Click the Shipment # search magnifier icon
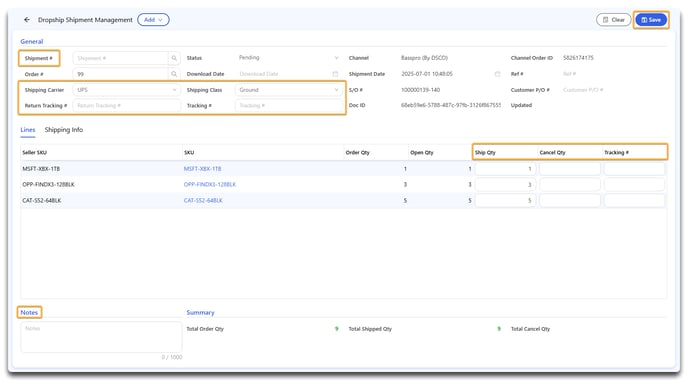Image resolution: width=688 pixels, height=380 pixels. click(174, 58)
